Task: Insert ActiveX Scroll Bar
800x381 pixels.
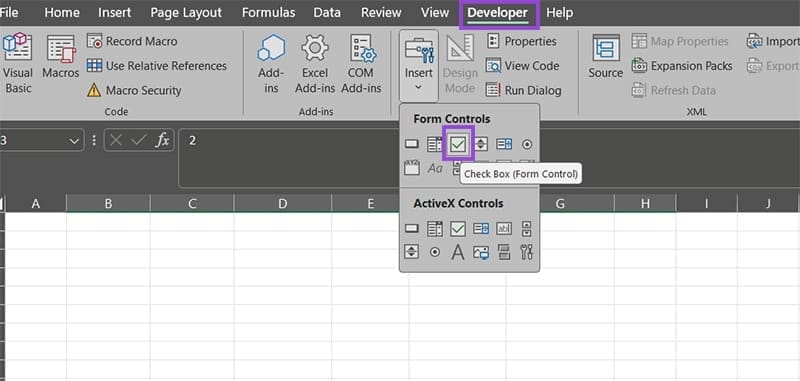Action: [527, 229]
